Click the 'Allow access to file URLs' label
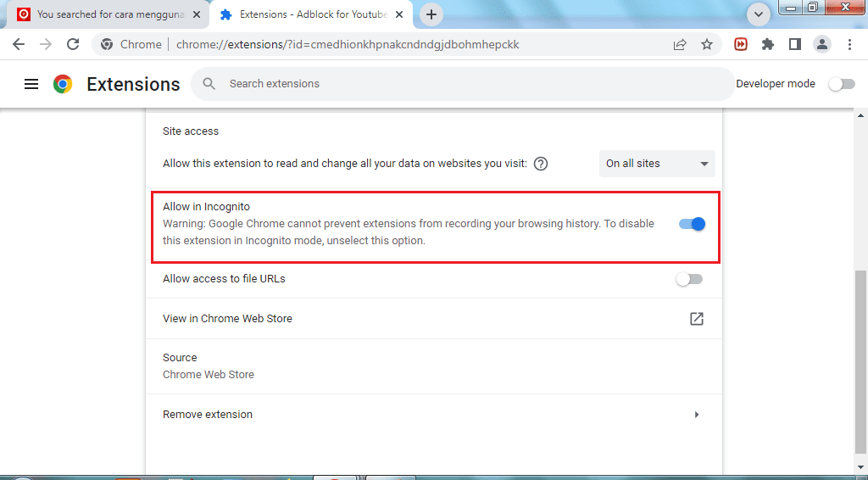Image resolution: width=868 pixels, height=480 pixels. 224,279
